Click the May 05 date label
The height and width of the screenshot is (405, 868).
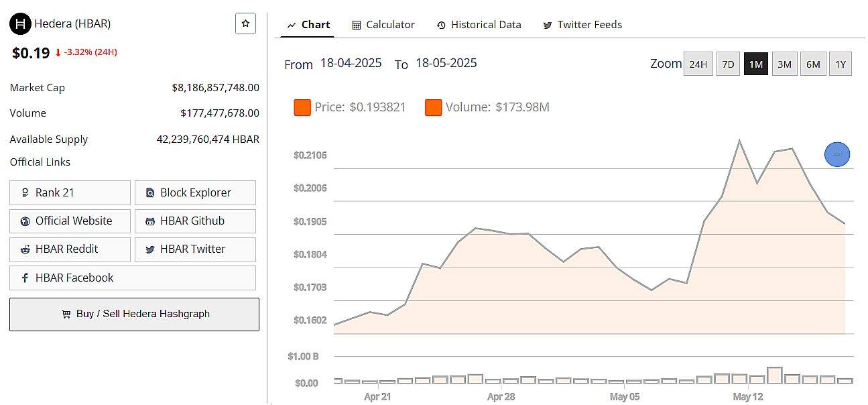625,397
